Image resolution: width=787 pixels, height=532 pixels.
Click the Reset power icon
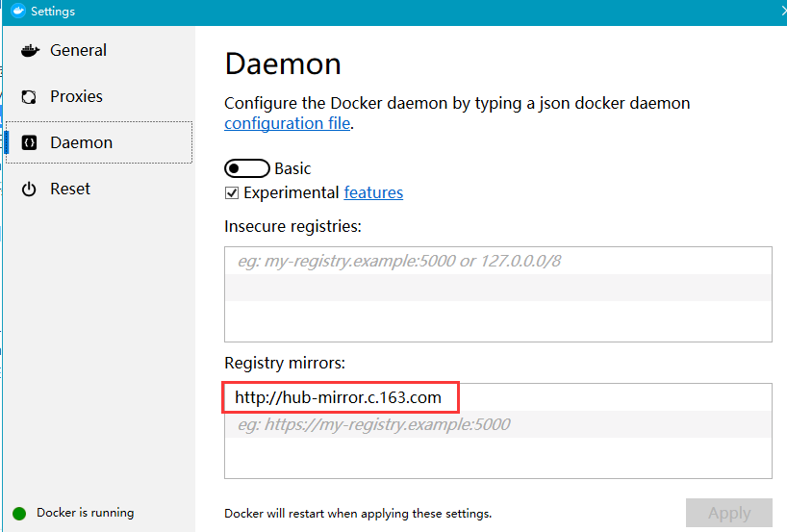[30, 190]
